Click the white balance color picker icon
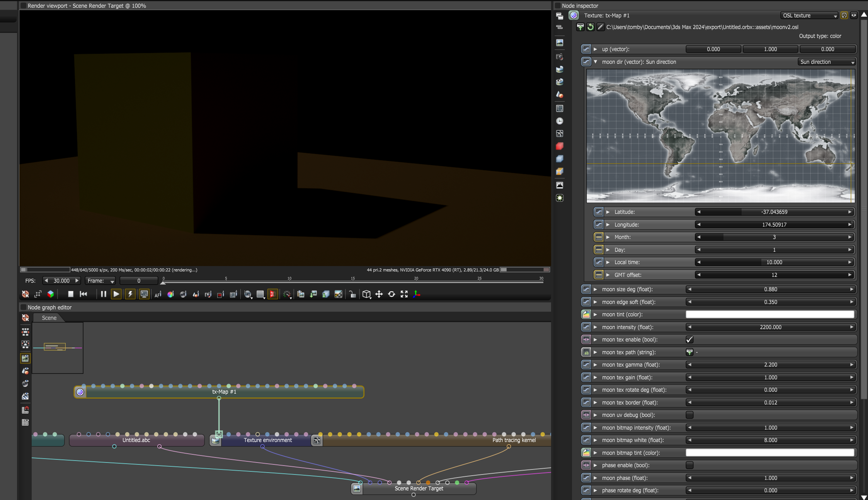 click(x=170, y=295)
